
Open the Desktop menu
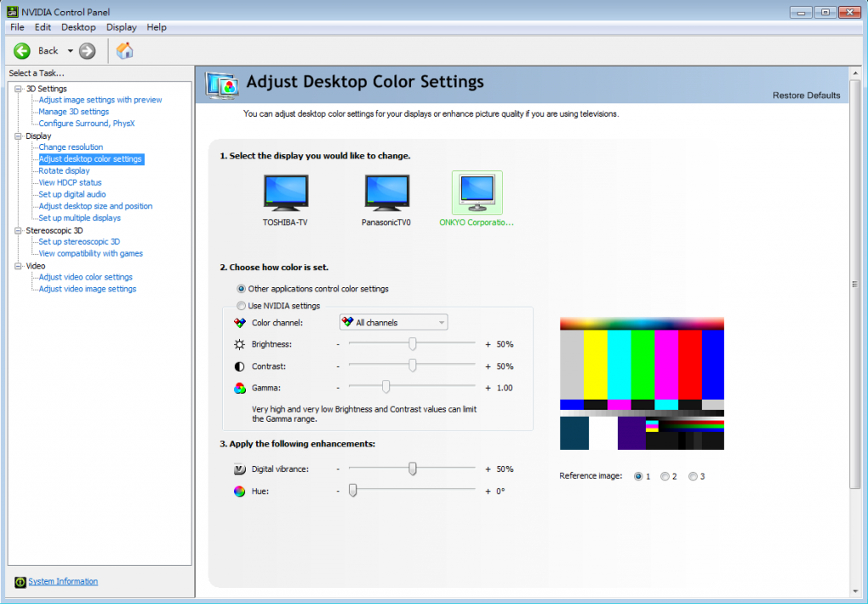pyautogui.click(x=79, y=27)
